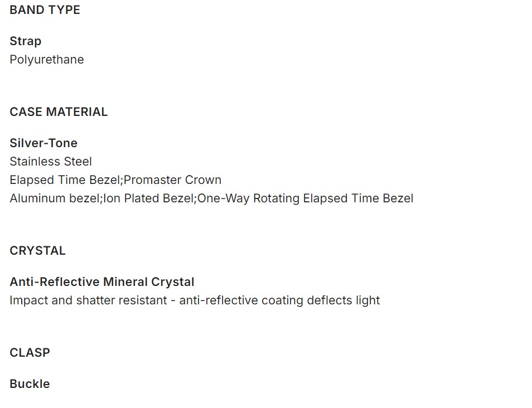Click the Stainless Steel text
This screenshot has width=532, height=408.
[x=51, y=162]
